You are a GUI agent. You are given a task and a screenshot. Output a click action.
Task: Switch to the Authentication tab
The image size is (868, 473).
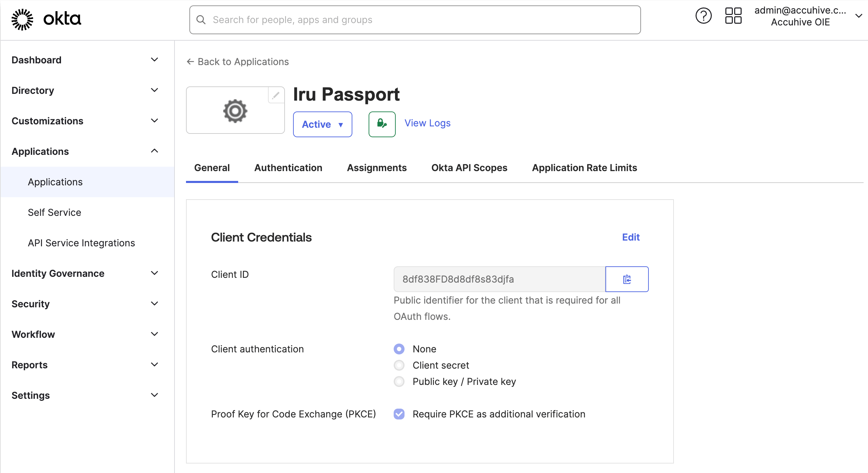[x=288, y=168]
